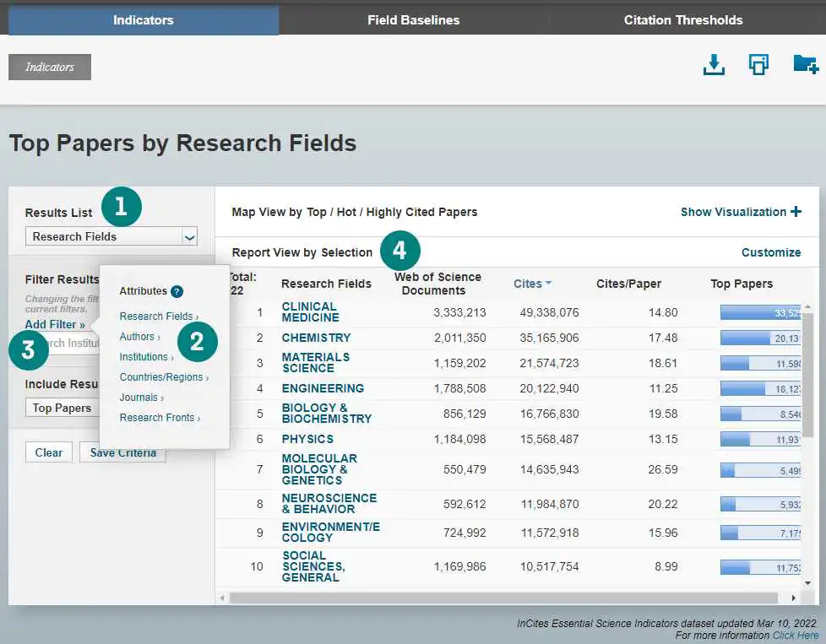Click the Attributes help question icon

pyautogui.click(x=177, y=291)
